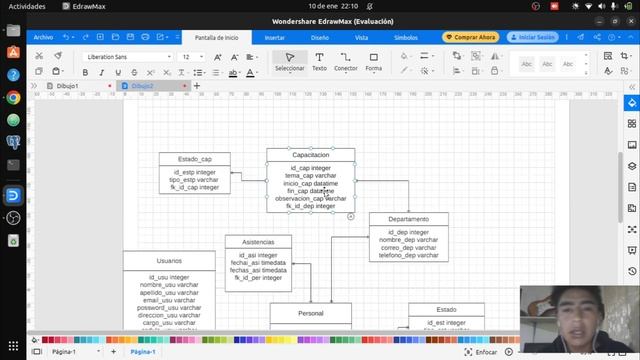Open Chrome from the Ubuntu dock
Screen dimensions: 640x360
tap(13, 98)
